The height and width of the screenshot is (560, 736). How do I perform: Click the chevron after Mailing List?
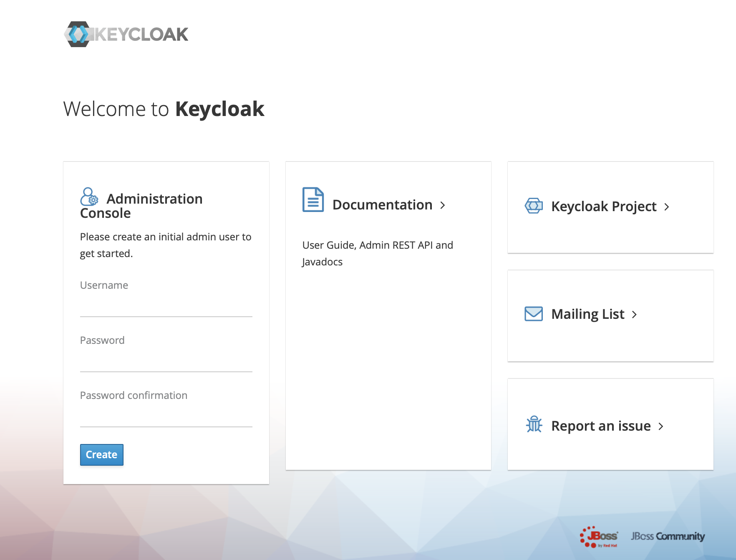(634, 315)
